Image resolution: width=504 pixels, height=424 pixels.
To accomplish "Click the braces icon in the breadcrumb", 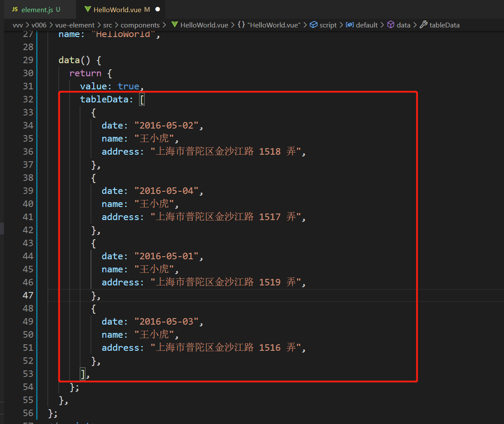I will [241, 24].
